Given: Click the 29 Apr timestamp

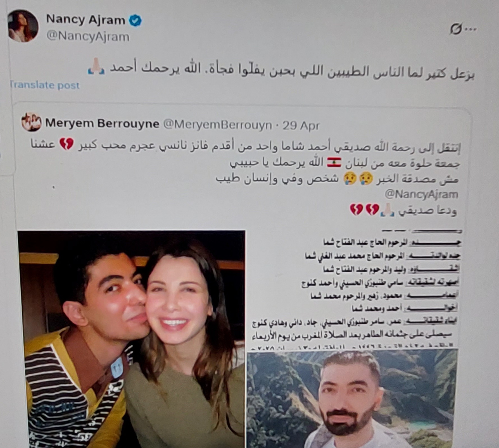Looking at the screenshot, I should (x=301, y=126).
